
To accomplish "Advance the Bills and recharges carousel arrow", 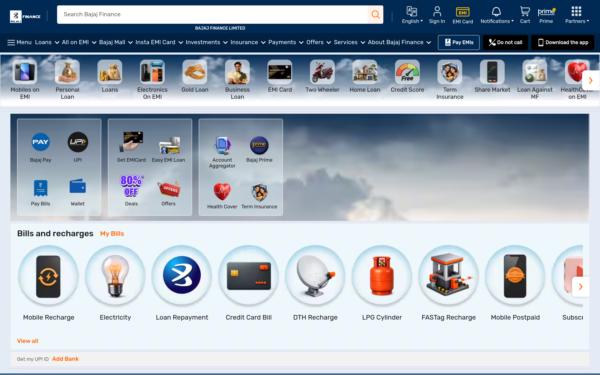I will coord(580,287).
